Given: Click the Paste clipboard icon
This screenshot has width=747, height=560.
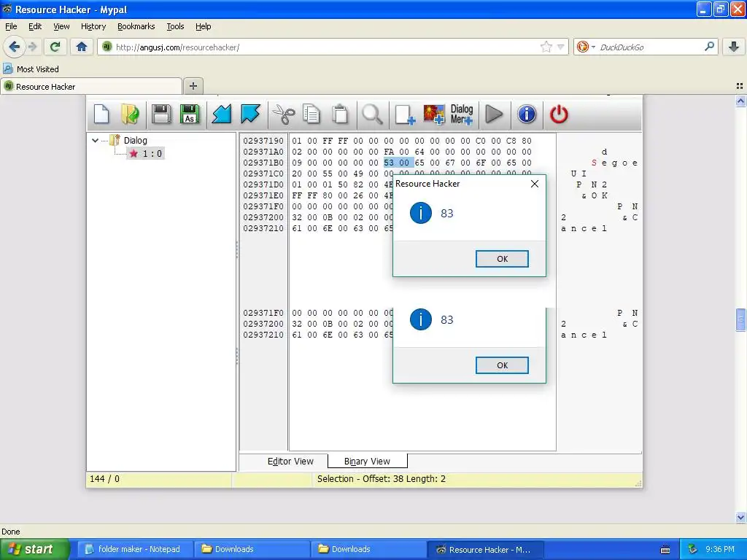Looking at the screenshot, I should pyautogui.click(x=340, y=114).
